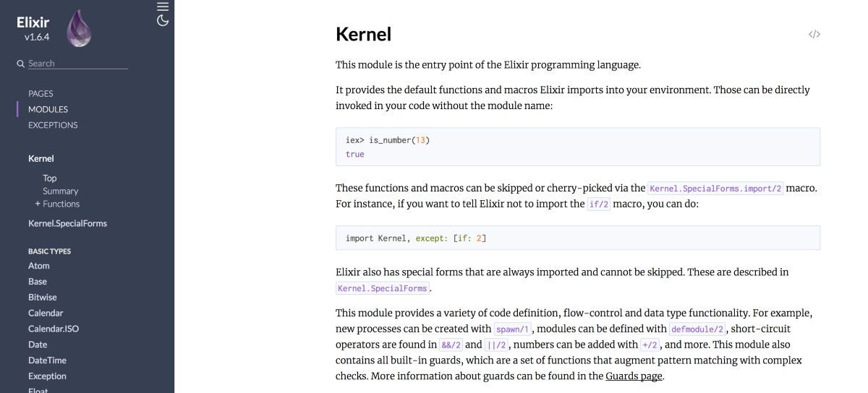The image size is (868, 393).
Task: Select the Modules tab
Action: (48, 109)
